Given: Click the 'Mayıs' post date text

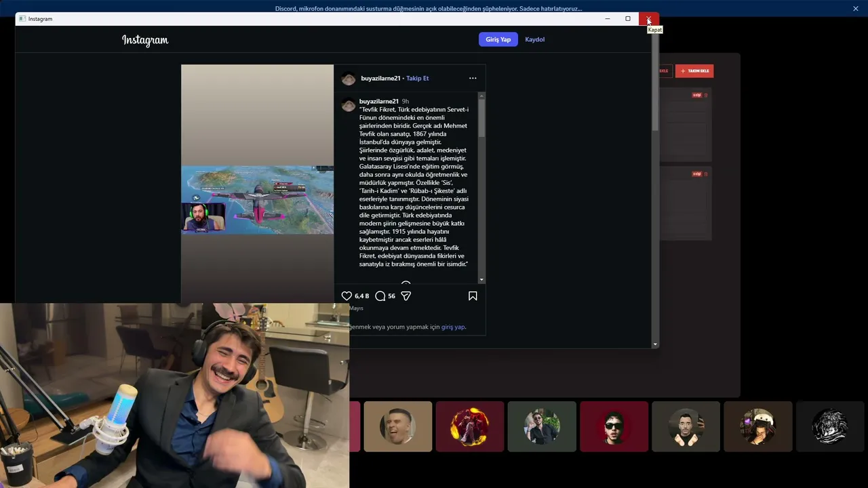Looking at the screenshot, I should (356, 308).
